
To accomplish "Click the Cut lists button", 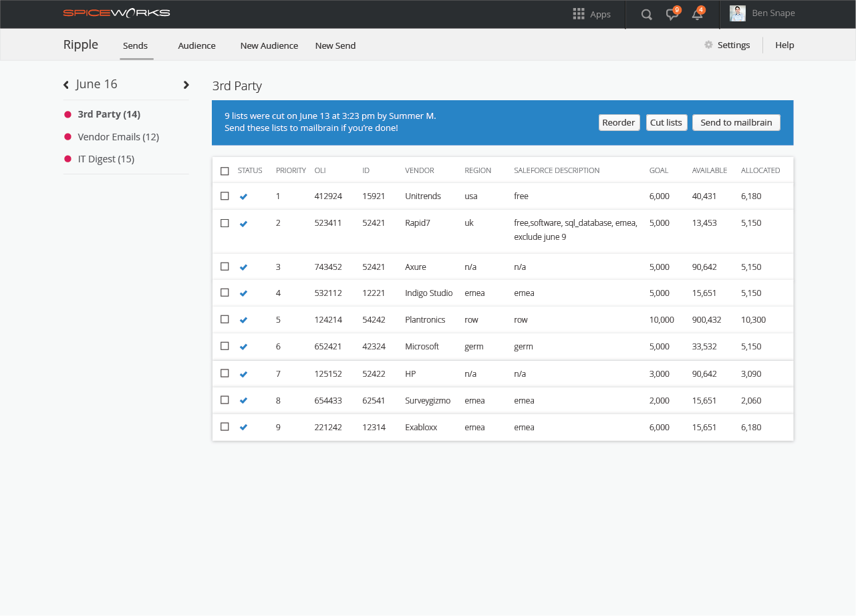I will click(666, 122).
